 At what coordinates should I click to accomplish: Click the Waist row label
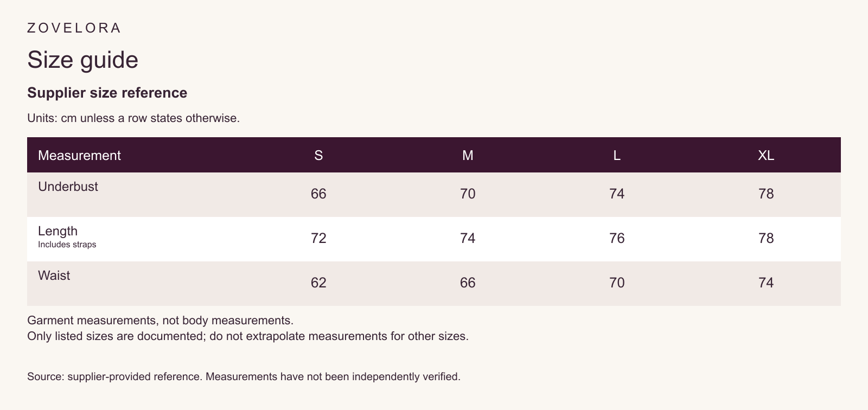point(54,276)
